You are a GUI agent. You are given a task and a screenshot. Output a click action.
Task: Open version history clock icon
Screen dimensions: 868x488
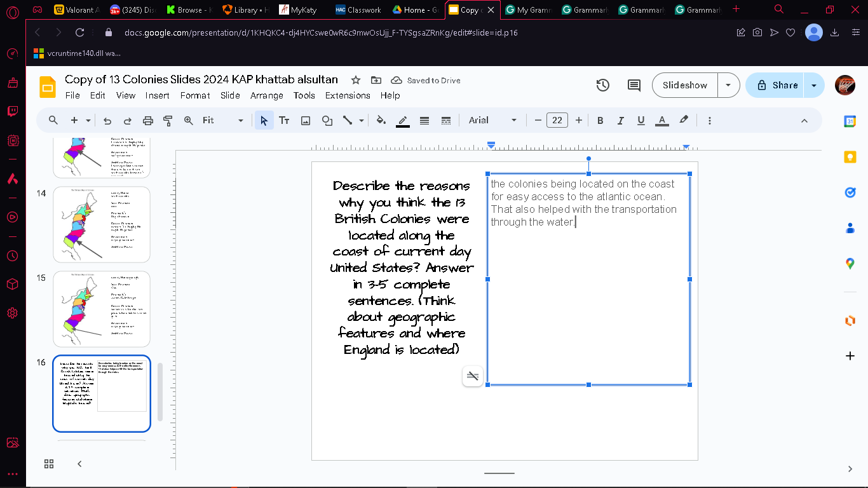coord(603,85)
